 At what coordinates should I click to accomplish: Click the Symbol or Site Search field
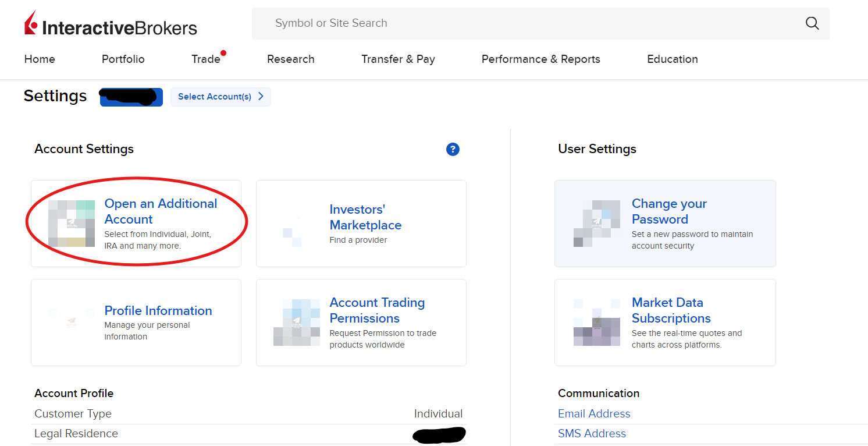(x=524, y=23)
